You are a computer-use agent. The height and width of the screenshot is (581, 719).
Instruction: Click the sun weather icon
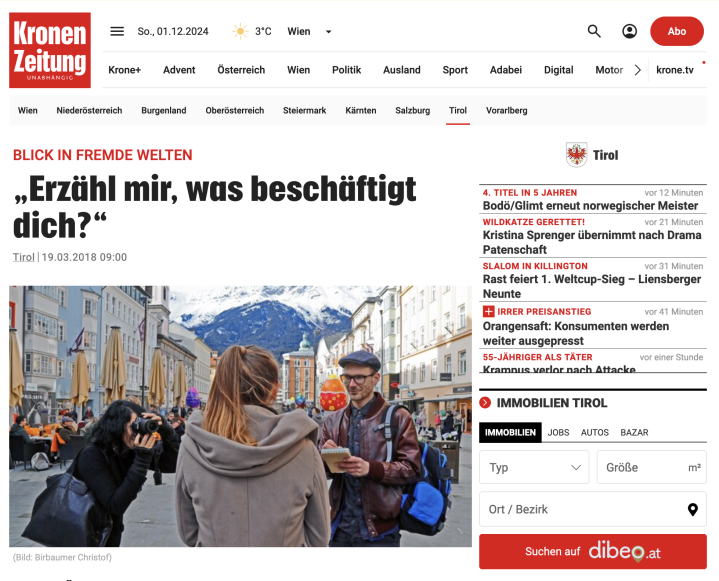tap(240, 31)
